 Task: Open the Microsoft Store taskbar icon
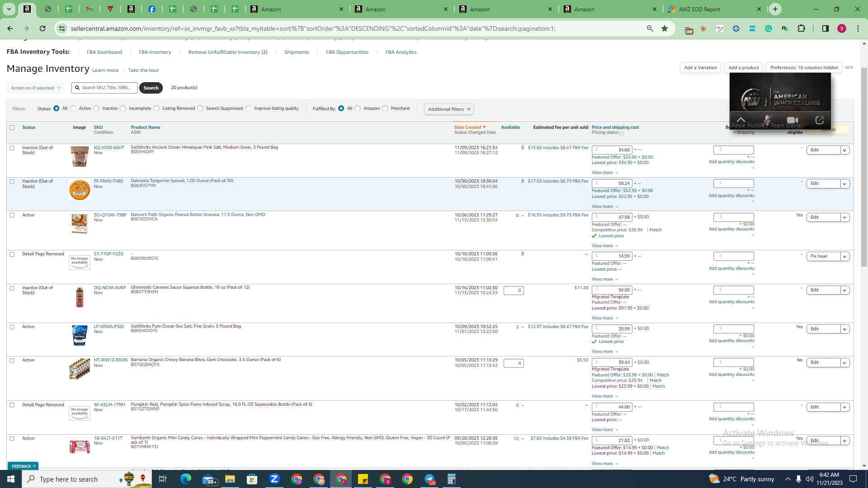(252, 479)
